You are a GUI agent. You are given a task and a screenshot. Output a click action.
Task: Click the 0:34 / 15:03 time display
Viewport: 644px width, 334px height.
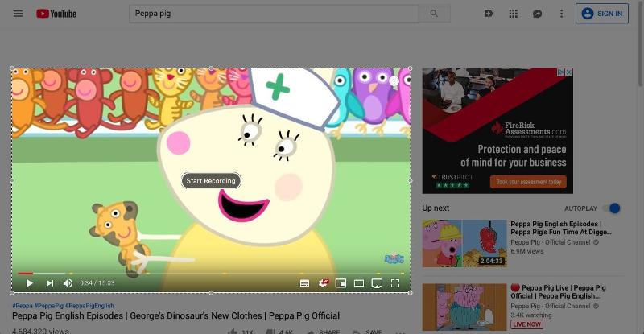[x=97, y=283]
